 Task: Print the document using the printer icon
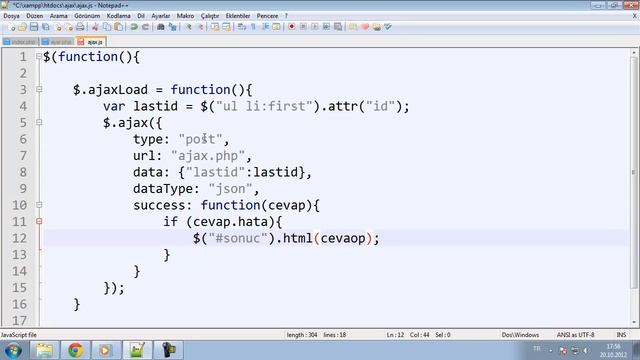click(x=80, y=27)
